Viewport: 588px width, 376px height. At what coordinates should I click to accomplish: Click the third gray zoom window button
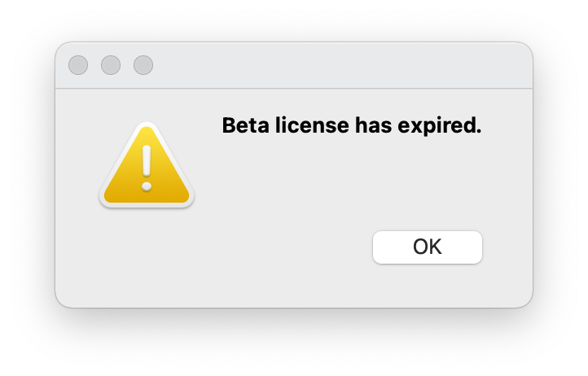click(x=143, y=65)
